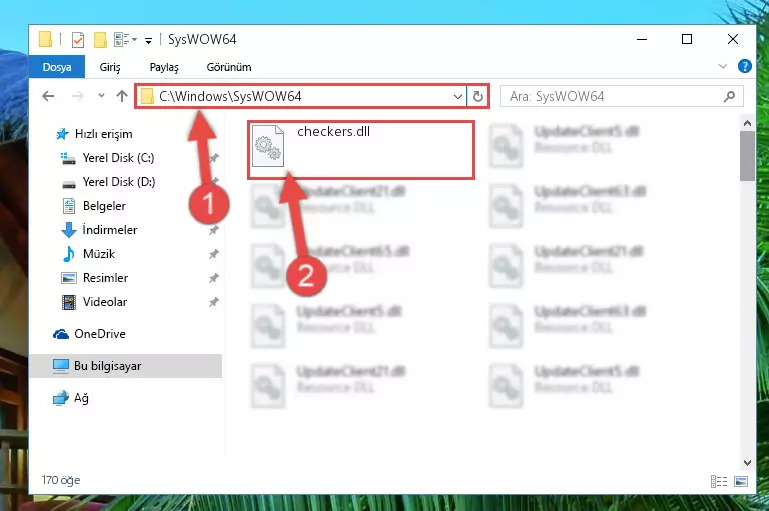Click the Hızlı erişim star icon
The image size is (769, 511).
tap(62, 134)
